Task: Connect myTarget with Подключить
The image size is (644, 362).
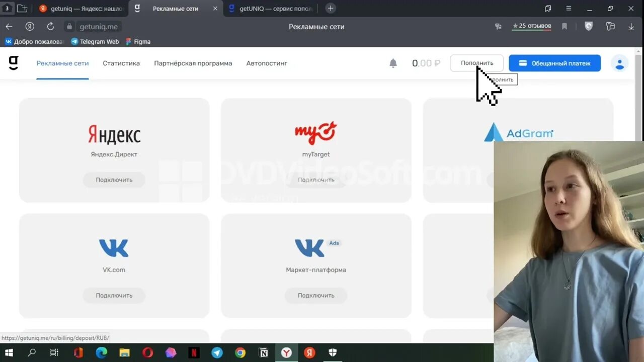Action: [316, 180]
